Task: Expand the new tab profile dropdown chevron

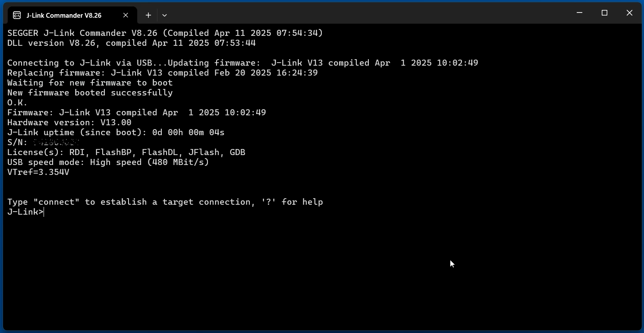Action: click(x=164, y=15)
